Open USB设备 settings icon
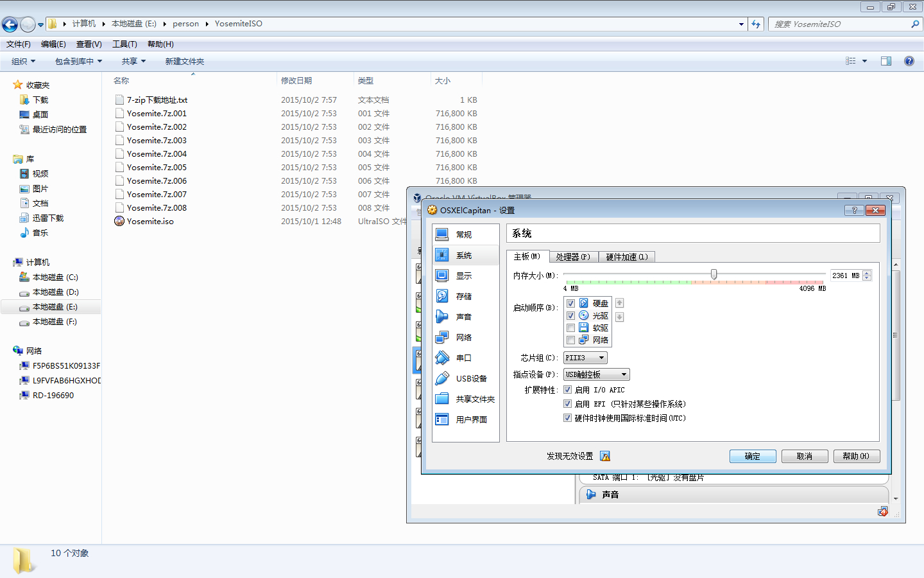 pyautogui.click(x=442, y=378)
